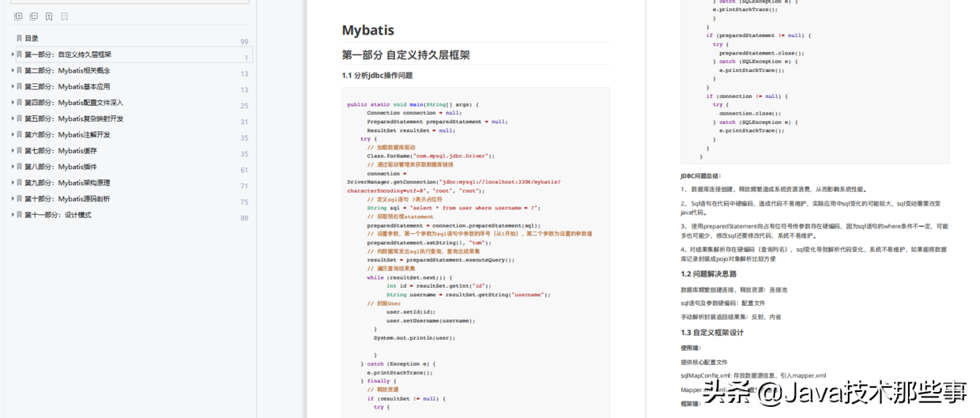The width and height of the screenshot is (980, 418).
Task: Click page number 61 beside 第八部分
Action: click(244, 170)
